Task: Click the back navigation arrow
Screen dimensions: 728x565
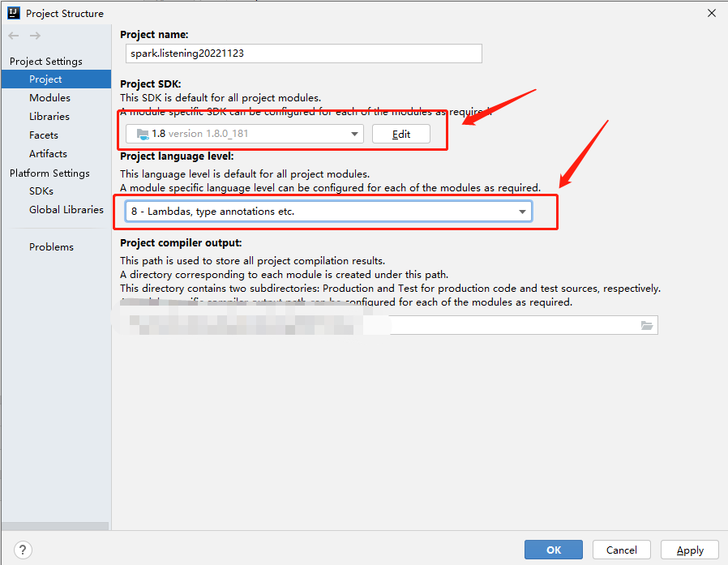Action: click(x=14, y=36)
